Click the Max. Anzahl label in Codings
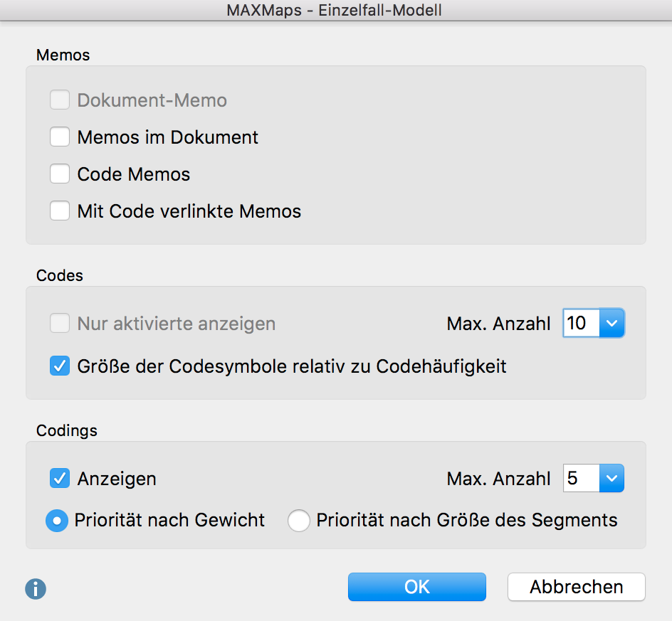The image size is (672, 621). (x=498, y=479)
